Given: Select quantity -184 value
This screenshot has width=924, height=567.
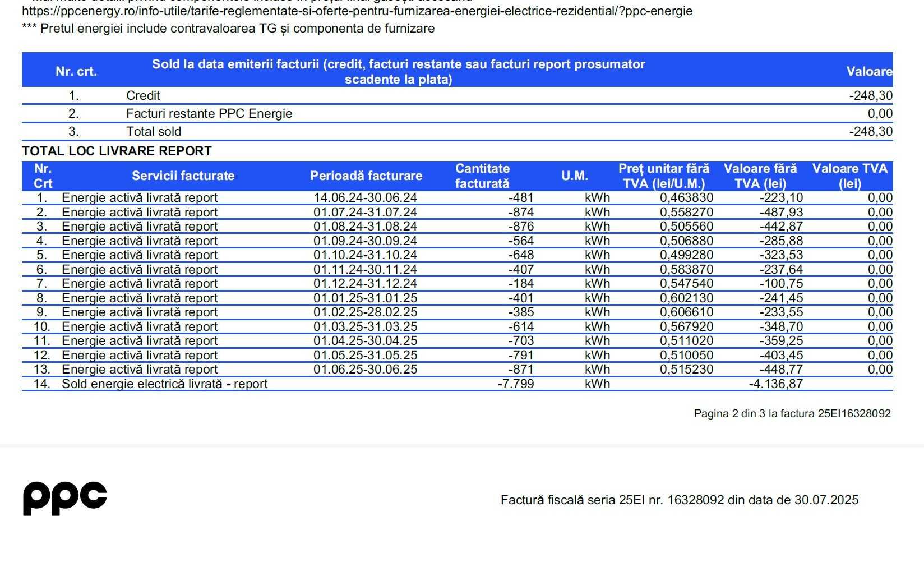Looking at the screenshot, I should tap(521, 284).
